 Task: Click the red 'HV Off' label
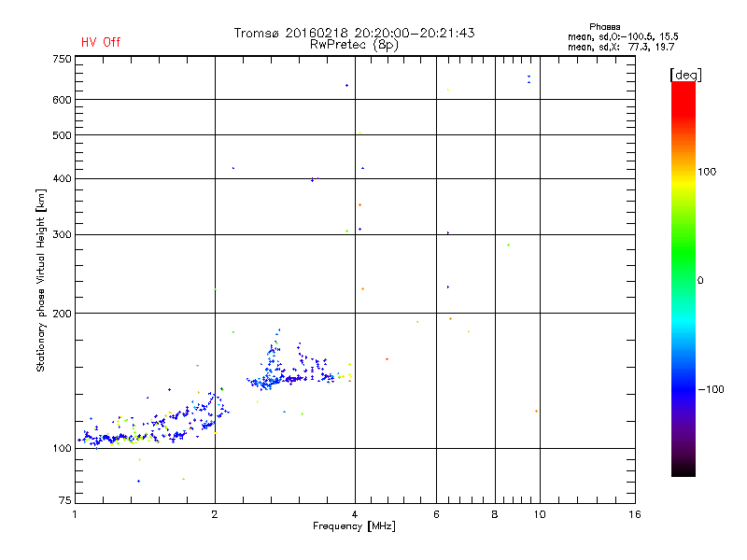coord(101,42)
